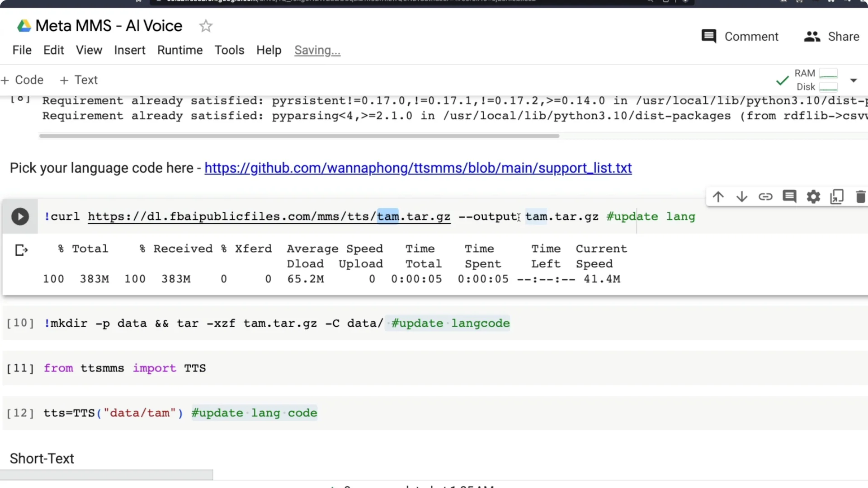Image resolution: width=868 pixels, height=488 pixels.
Task: Open the Tools menu
Action: coord(229,50)
